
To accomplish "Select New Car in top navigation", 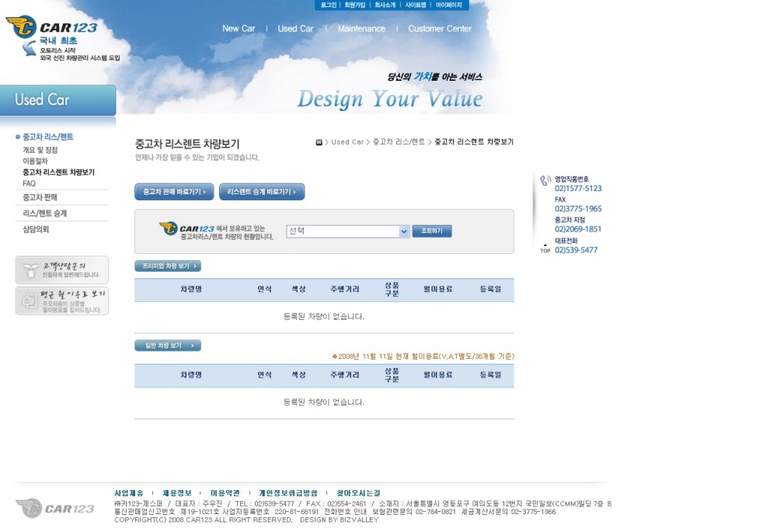I will 239,29.
